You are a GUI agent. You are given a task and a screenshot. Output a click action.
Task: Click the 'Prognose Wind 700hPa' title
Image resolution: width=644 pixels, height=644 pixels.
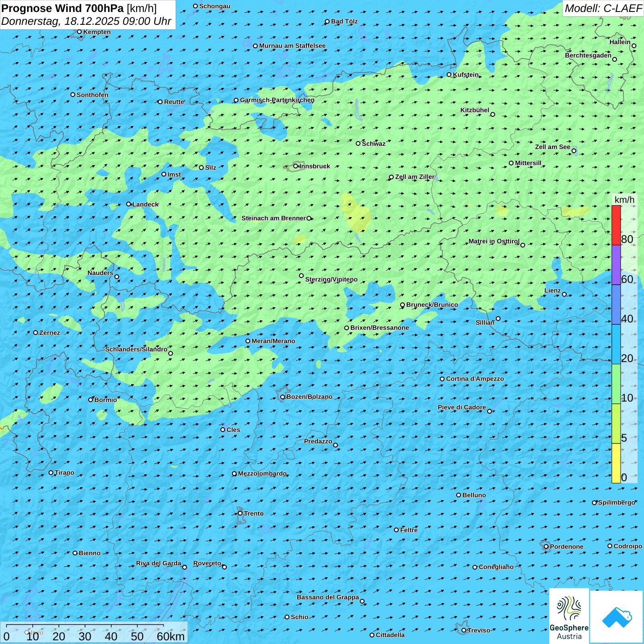pos(63,8)
